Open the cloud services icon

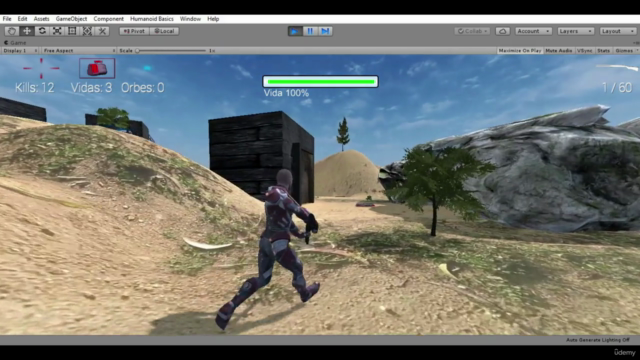(502, 31)
